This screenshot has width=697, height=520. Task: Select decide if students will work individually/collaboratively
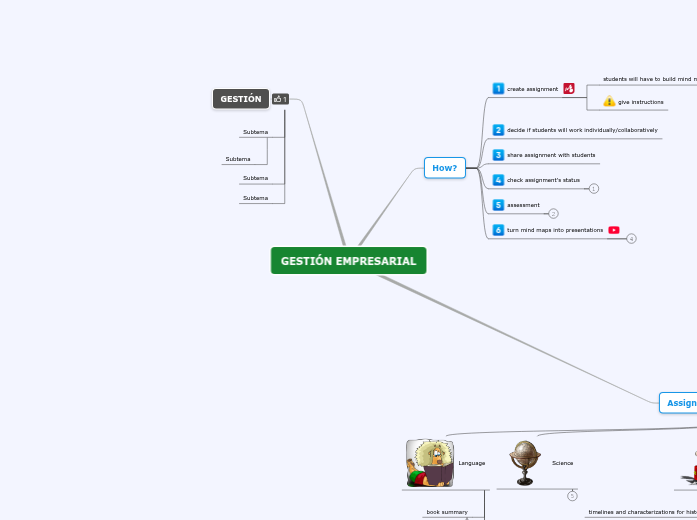pos(582,130)
